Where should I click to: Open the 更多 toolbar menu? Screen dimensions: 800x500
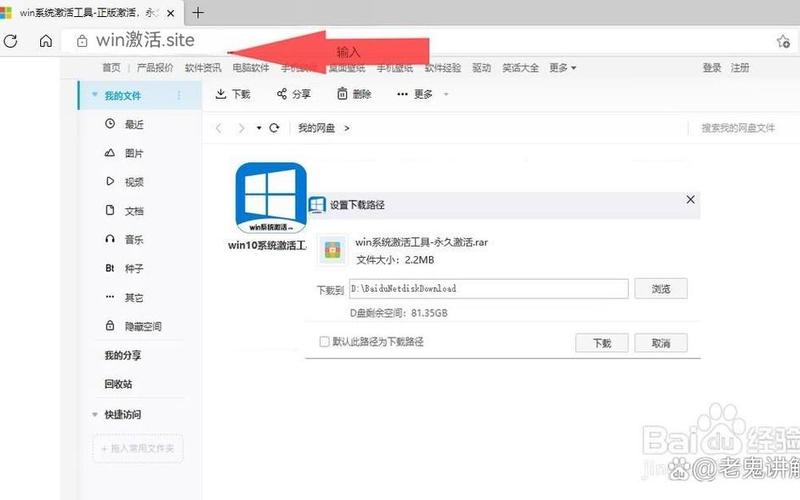[x=422, y=94]
